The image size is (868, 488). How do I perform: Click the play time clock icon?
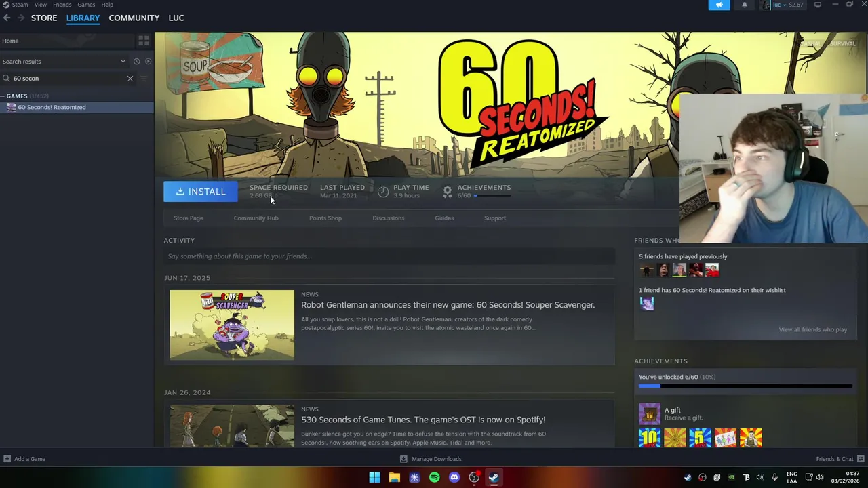click(383, 192)
